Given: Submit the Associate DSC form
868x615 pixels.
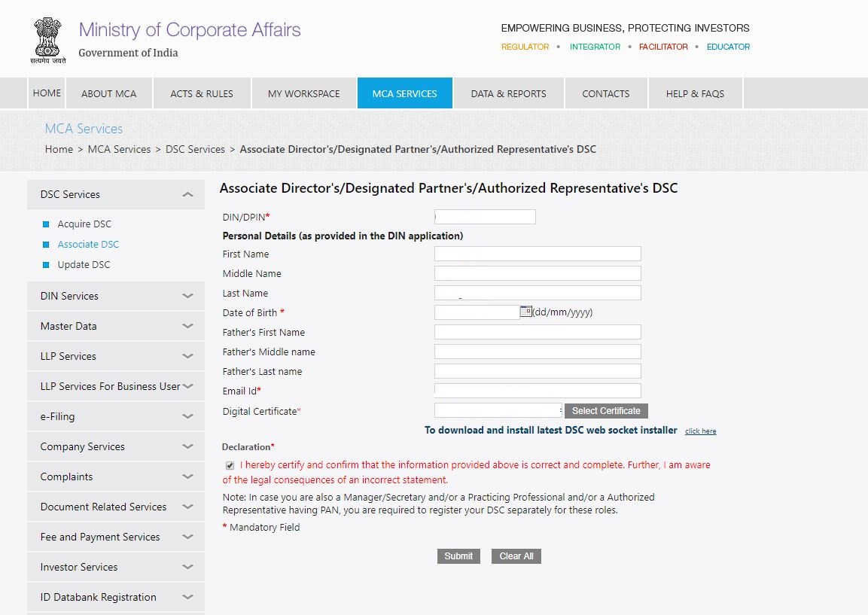Looking at the screenshot, I should coord(458,556).
